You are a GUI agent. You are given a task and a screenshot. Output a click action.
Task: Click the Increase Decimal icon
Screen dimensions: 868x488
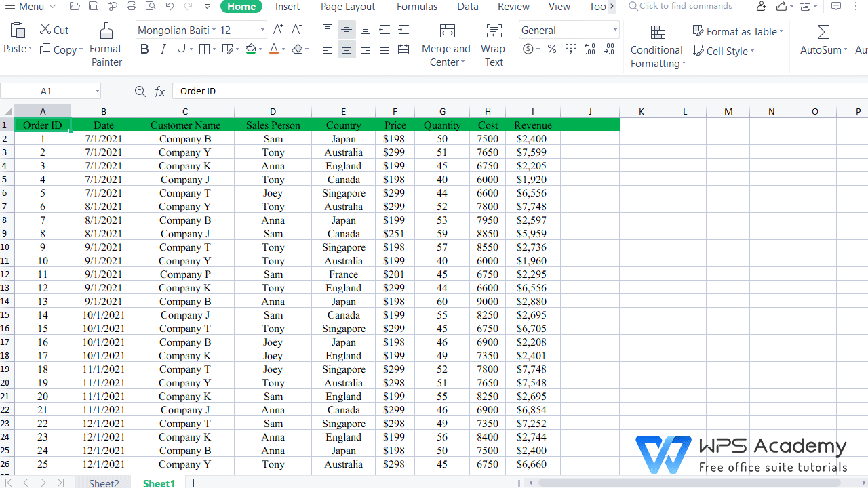point(589,49)
